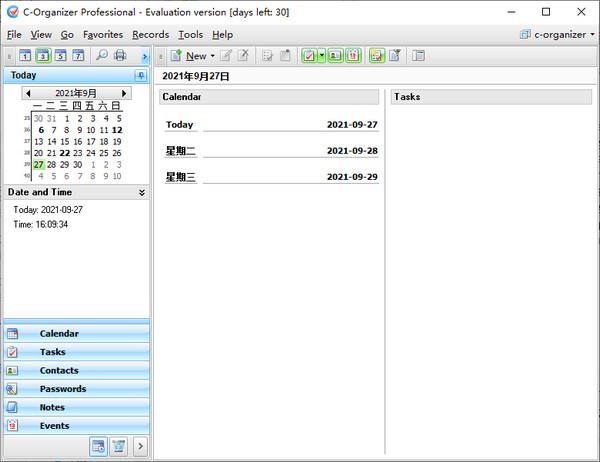This screenshot has height=462, width=600.
Task: Go to previous month arrow
Action: pyautogui.click(x=28, y=93)
